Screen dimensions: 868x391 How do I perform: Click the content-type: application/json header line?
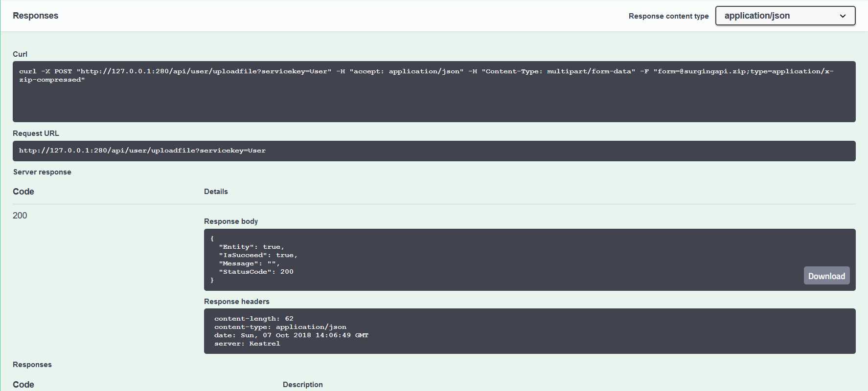click(x=280, y=327)
